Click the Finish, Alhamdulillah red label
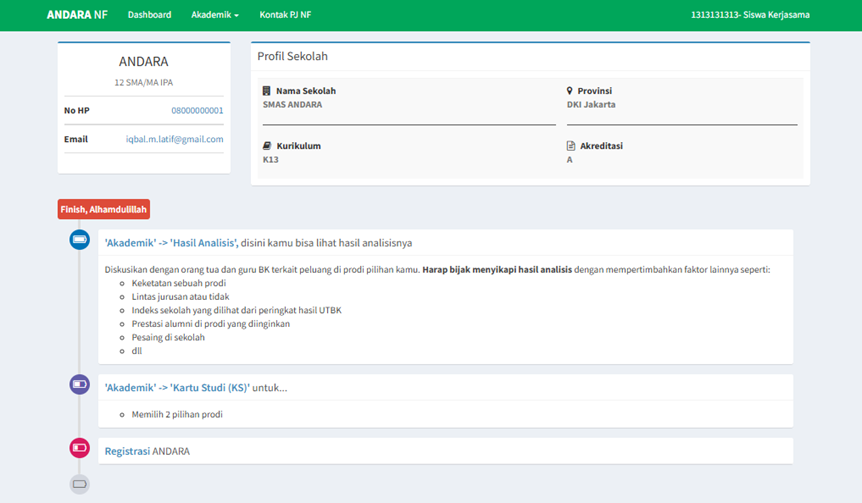Screen dimensions: 862x503 104,210
